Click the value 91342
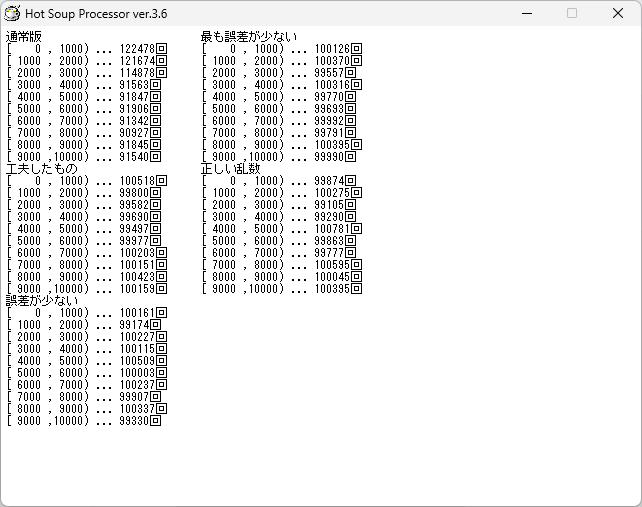 point(134,121)
